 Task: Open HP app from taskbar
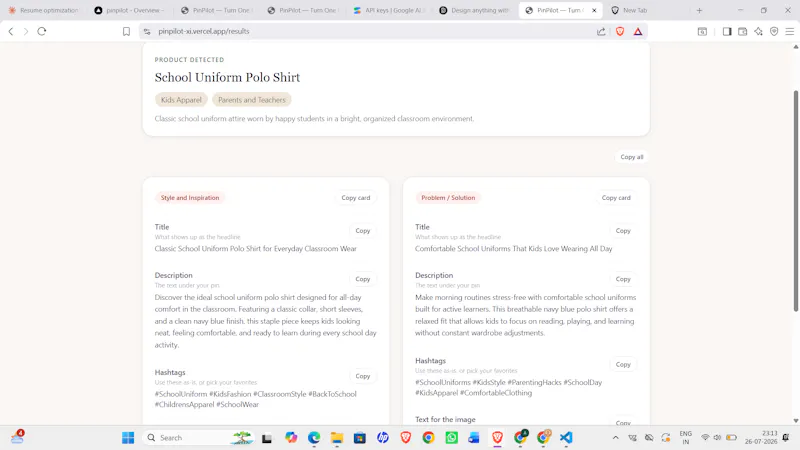click(x=383, y=438)
